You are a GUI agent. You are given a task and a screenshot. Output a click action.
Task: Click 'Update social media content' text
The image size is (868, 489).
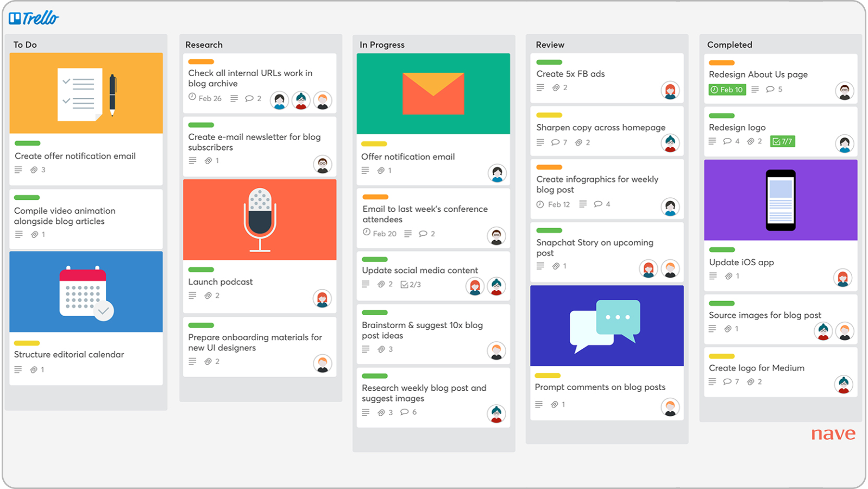tap(420, 271)
